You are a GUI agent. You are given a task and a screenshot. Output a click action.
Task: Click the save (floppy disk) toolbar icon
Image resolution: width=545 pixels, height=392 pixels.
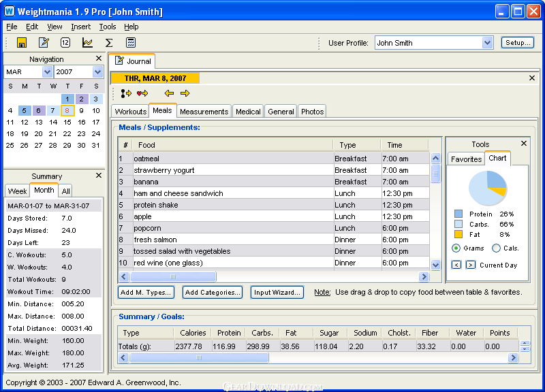tap(22, 43)
